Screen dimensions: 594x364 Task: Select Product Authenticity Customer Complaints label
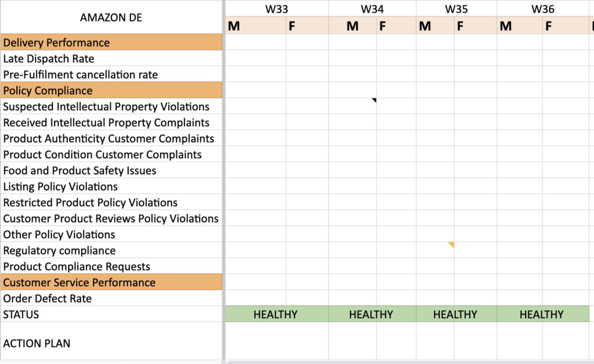[111, 138]
